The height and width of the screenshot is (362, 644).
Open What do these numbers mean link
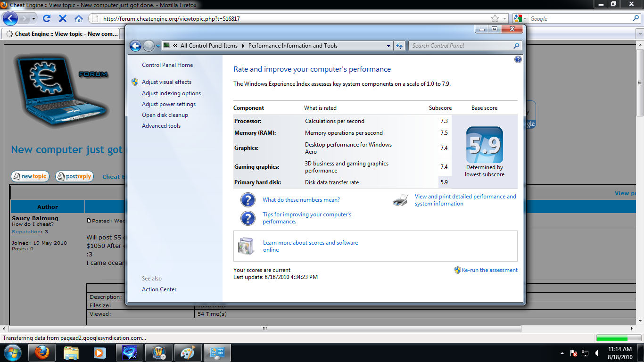(301, 200)
